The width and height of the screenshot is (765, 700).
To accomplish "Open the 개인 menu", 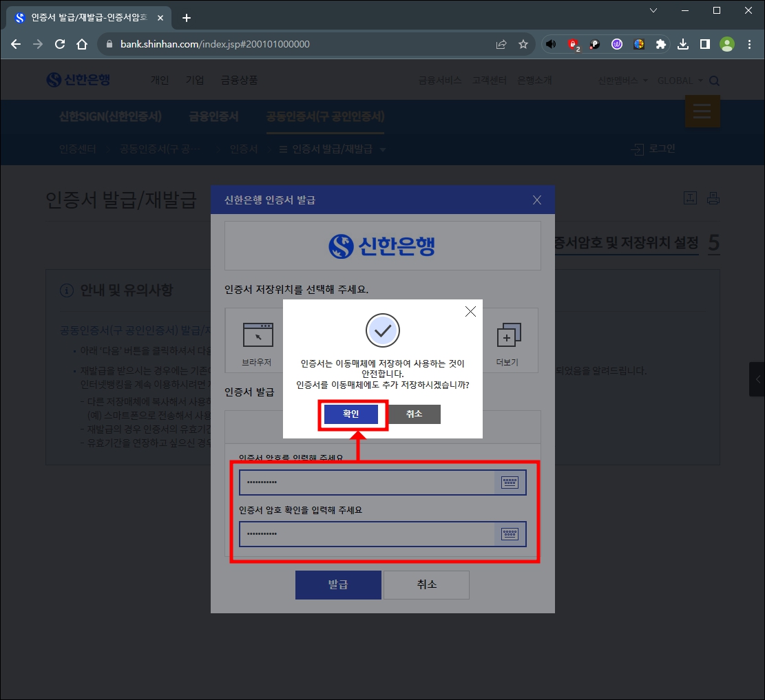I will [160, 80].
